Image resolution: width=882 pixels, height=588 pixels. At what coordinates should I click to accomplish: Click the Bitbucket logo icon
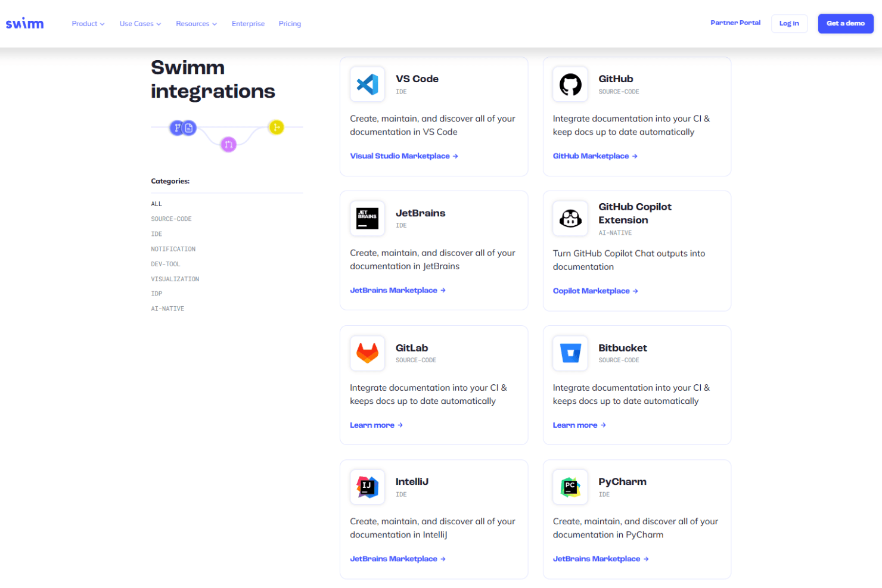click(x=570, y=353)
